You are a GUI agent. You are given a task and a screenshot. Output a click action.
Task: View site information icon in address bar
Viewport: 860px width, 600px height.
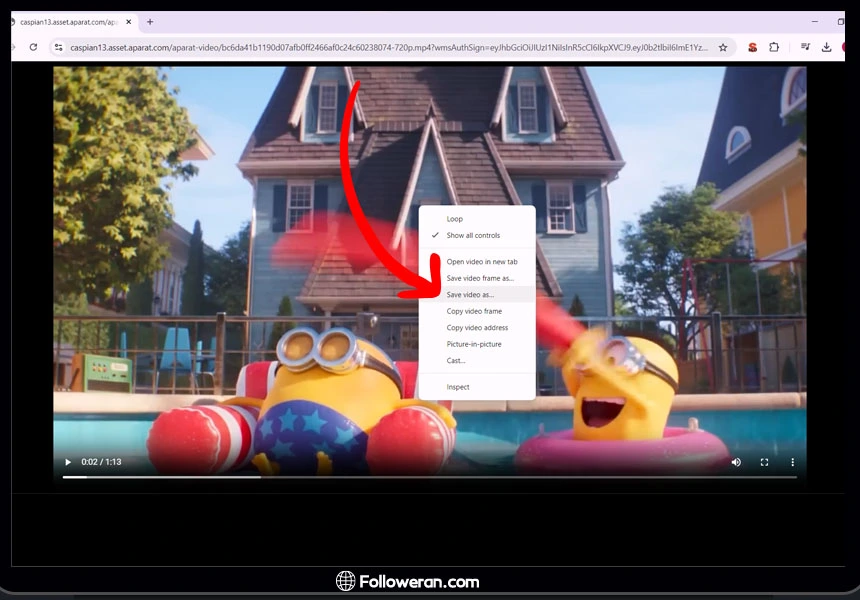pos(58,47)
